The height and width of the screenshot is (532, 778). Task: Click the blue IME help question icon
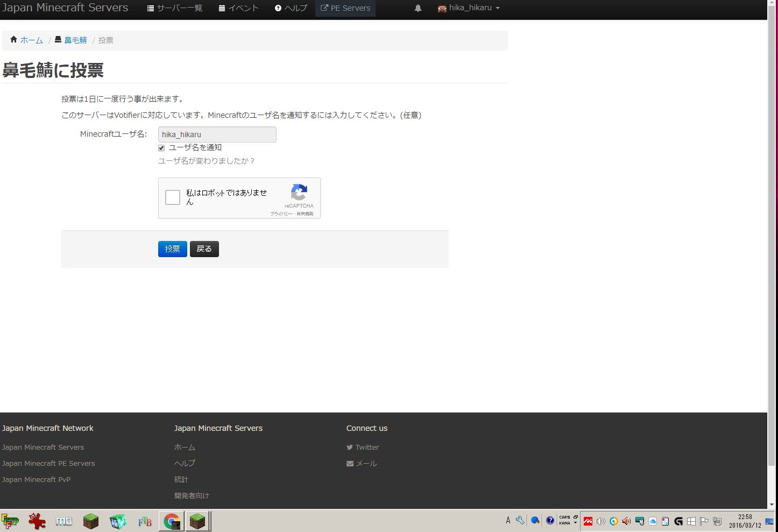point(550,520)
